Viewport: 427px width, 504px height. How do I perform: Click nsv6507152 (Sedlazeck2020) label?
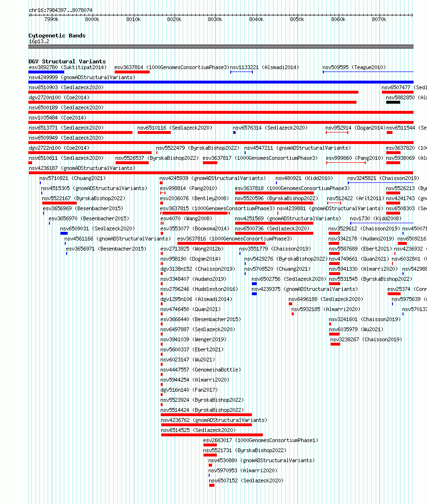pyautogui.click(x=246, y=480)
